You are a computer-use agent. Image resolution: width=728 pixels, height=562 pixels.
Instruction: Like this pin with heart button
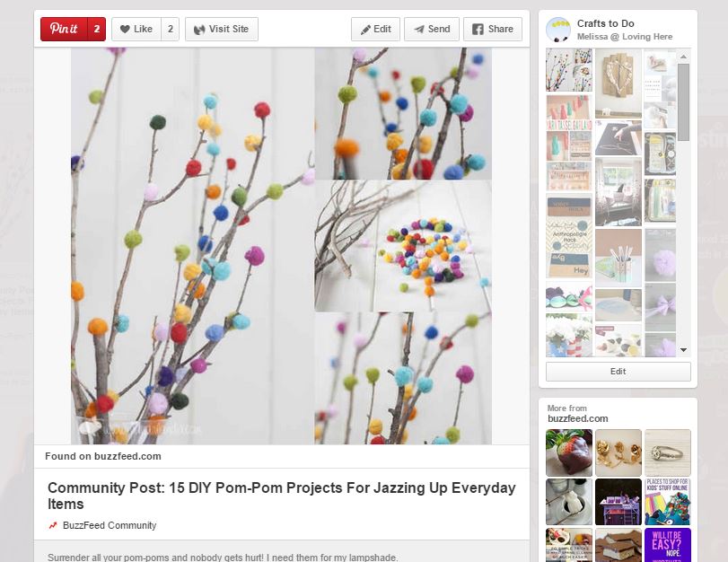pos(136,30)
